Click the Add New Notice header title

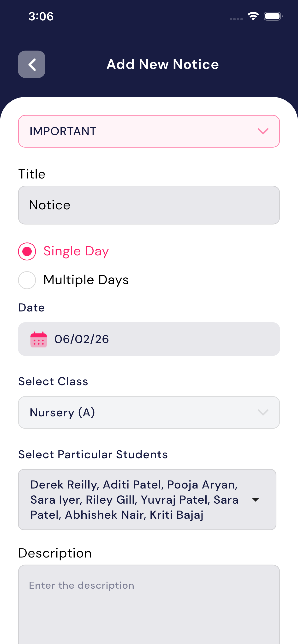[162, 64]
